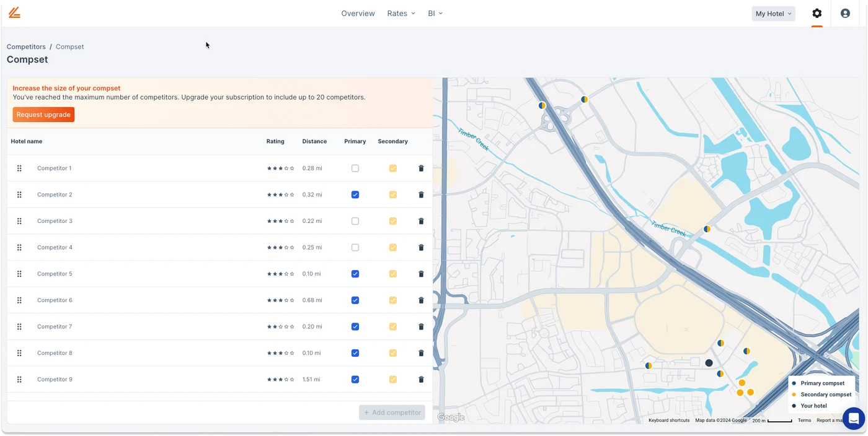
Task: Open the My Hotel selector dropdown
Action: [773, 14]
